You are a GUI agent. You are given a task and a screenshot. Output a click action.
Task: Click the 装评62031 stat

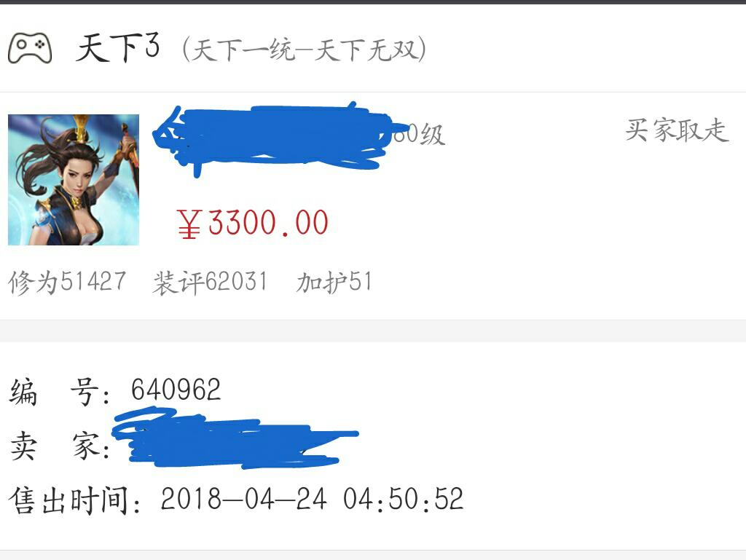click(x=210, y=282)
